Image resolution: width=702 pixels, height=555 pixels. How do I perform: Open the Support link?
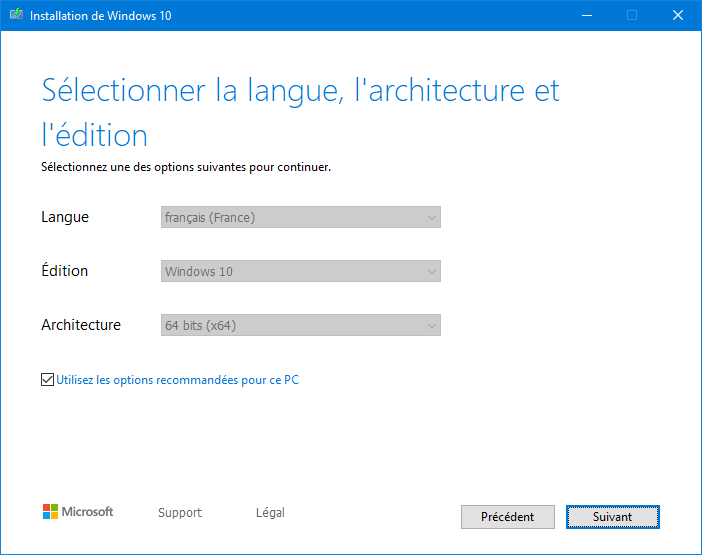point(180,512)
